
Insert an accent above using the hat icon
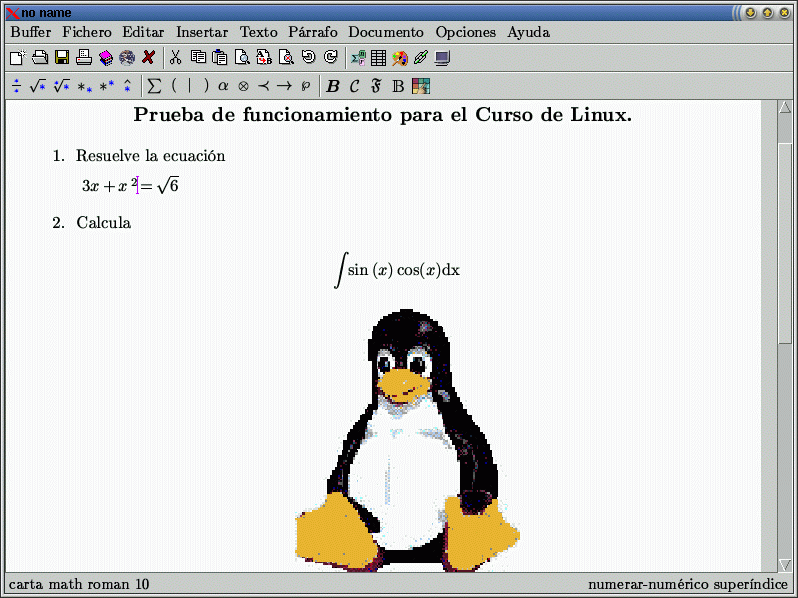coord(127,86)
